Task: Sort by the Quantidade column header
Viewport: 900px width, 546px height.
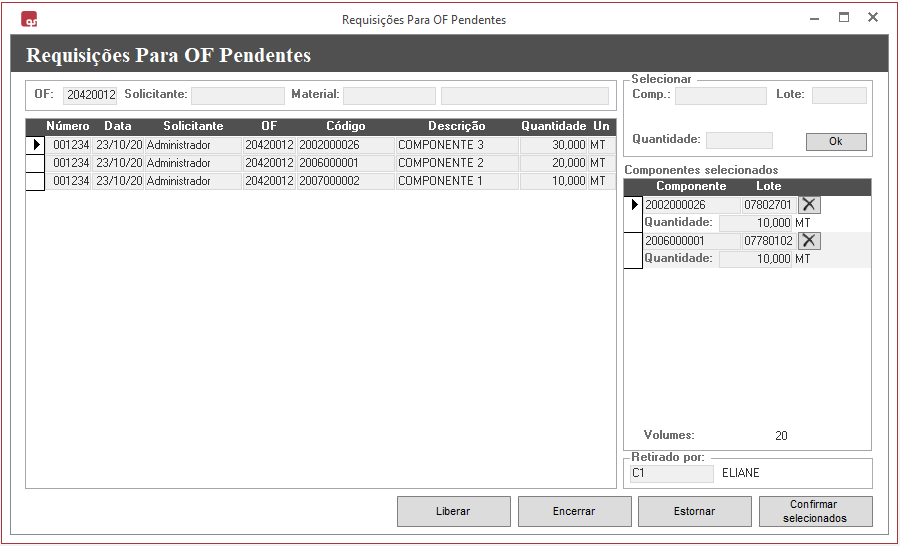Action: pos(552,127)
